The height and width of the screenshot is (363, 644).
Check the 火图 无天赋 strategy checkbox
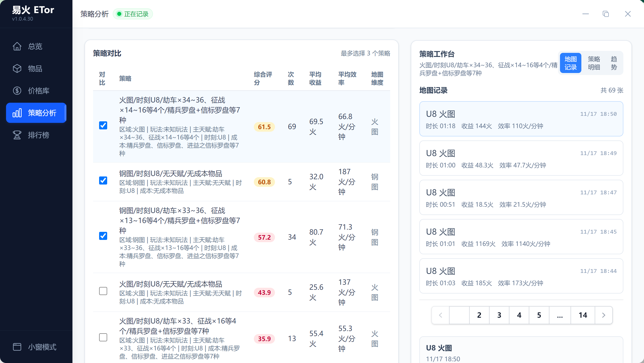[x=103, y=291]
